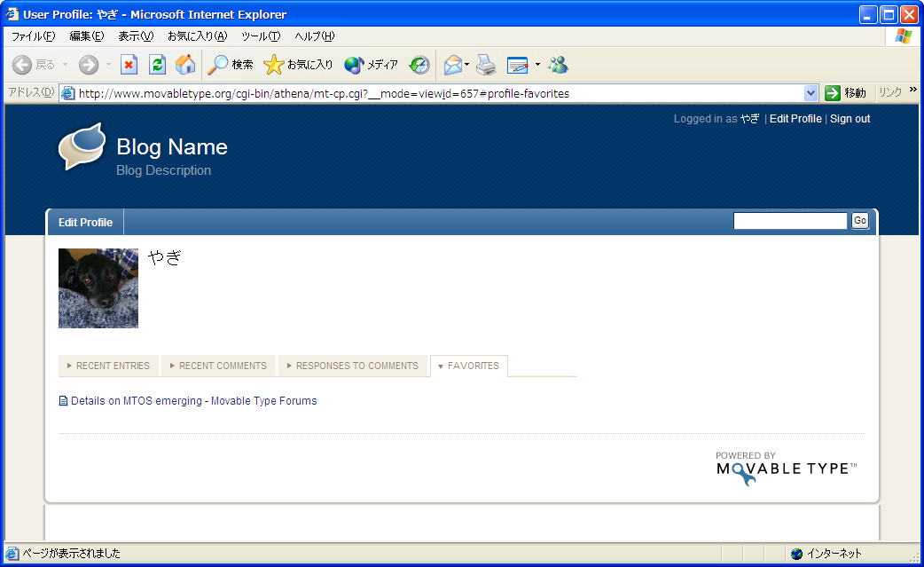
Task: Click the Stop loading toolbar icon
Action: click(129, 65)
